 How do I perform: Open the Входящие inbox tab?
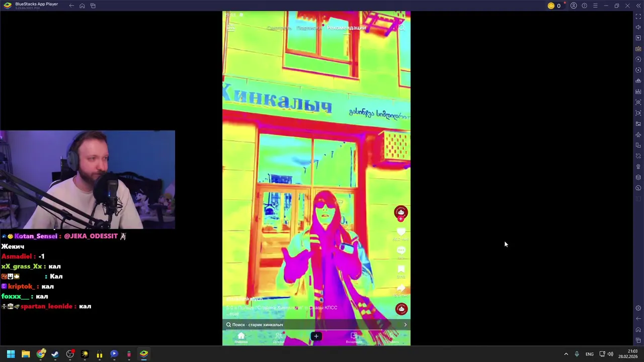[x=354, y=338]
